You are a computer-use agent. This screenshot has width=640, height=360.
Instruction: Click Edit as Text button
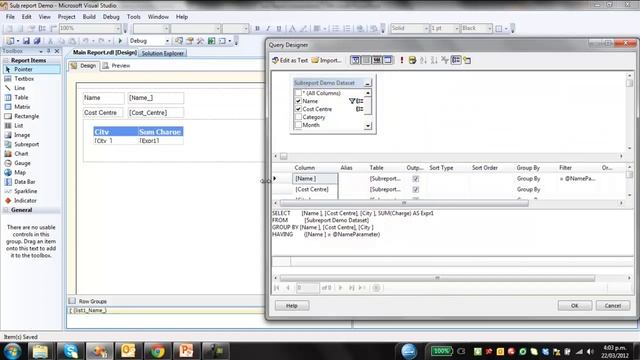click(x=290, y=60)
